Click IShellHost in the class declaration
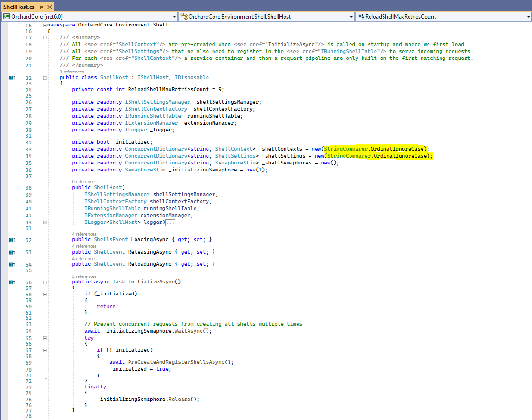The width and height of the screenshot is (532, 420). coord(153,78)
